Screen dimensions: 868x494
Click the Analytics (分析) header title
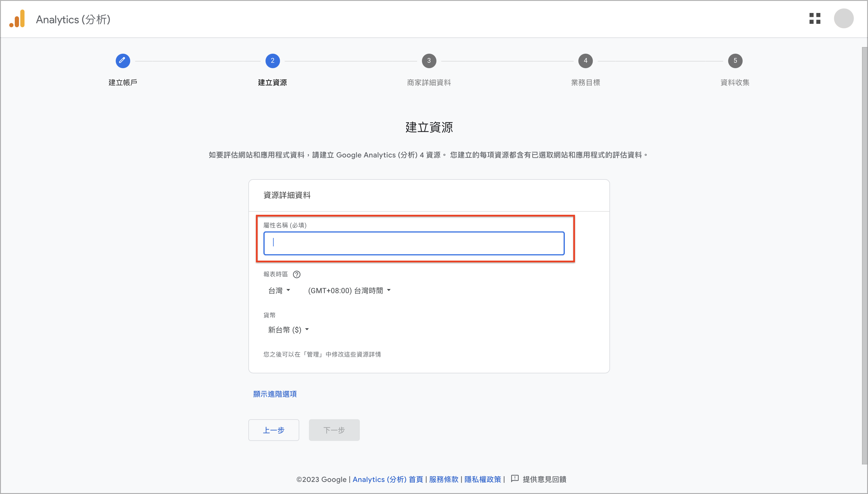tap(73, 19)
